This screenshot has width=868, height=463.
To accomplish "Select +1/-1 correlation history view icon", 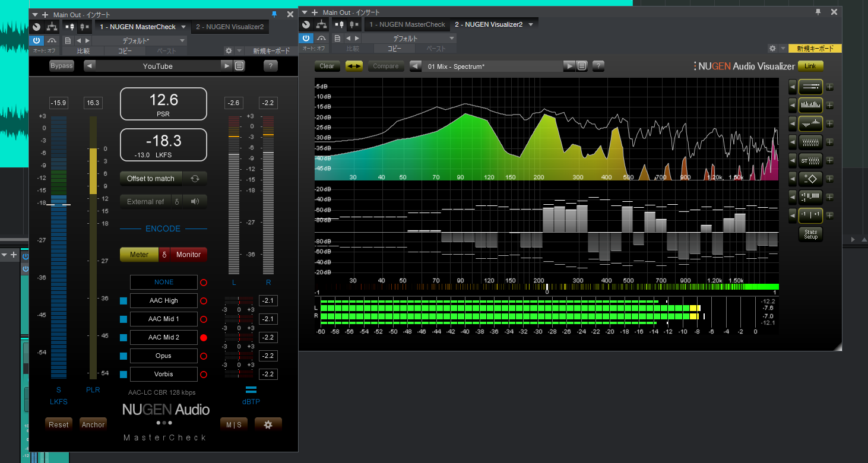I will pos(810,196).
